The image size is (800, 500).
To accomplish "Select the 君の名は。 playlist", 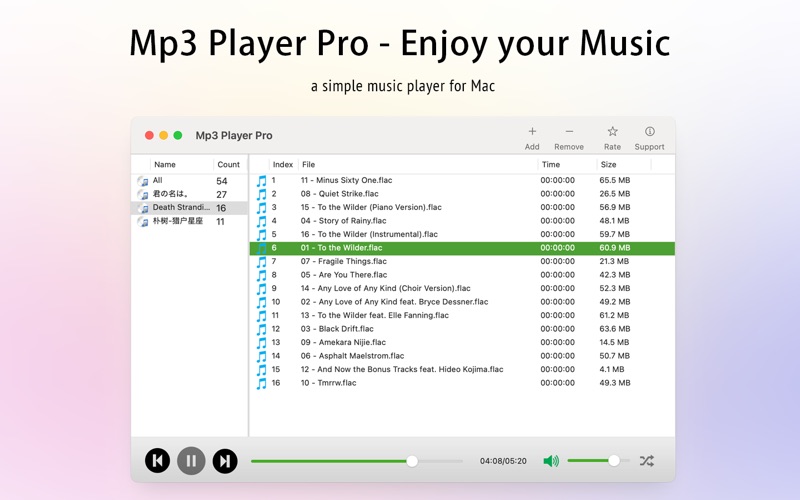I will pyautogui.click(x=190, y=194).
